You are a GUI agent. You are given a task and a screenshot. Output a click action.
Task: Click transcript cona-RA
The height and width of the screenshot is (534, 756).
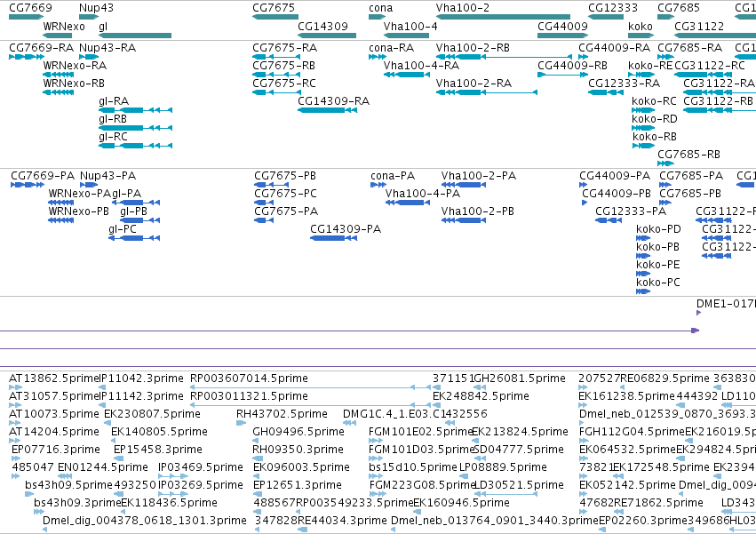pyautogui.click(x=378, y=57)
